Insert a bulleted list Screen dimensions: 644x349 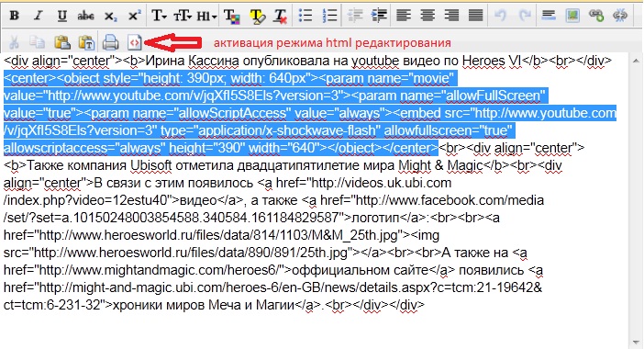pyautogui.click(x=306, y=16)
